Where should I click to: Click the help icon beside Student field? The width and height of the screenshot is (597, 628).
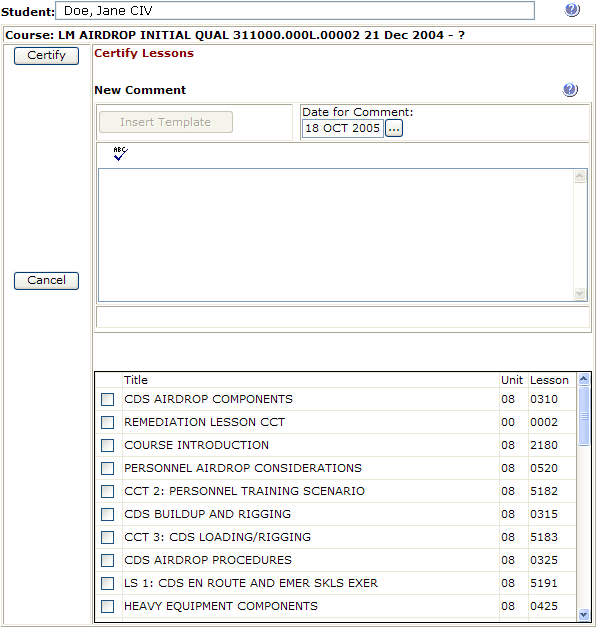[572, 10]
